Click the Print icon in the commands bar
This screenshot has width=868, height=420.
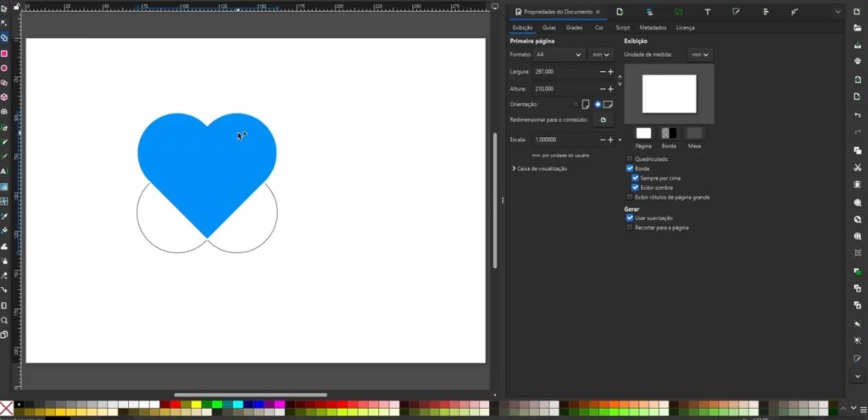(x=858, y=61)
